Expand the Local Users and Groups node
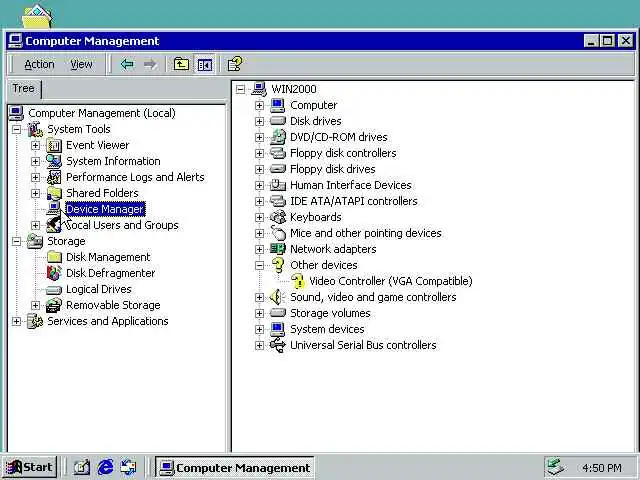Image resolution: width=640 pixels, height=480 pixels. tap(36, 225)
